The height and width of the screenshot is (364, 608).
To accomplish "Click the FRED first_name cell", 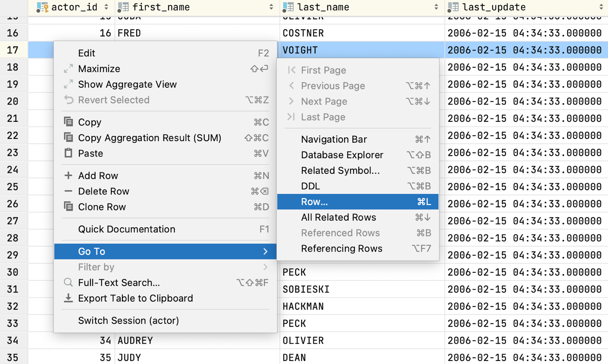I will 197,33.
